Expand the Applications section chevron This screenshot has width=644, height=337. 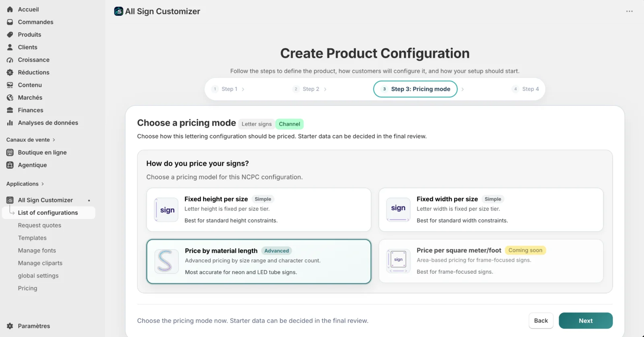click(x=43, y=184)
